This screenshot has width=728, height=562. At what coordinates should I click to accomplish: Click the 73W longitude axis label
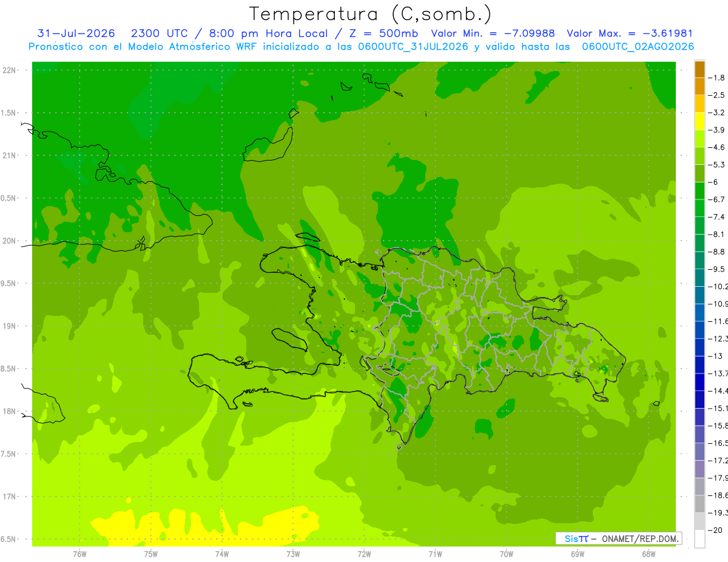tap(293, 555)
